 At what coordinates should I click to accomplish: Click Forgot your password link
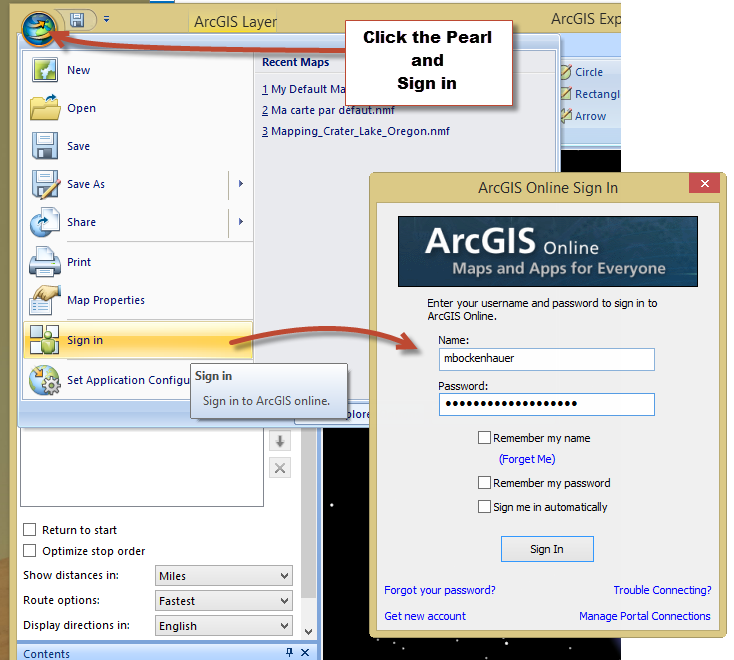pos(440,590)
